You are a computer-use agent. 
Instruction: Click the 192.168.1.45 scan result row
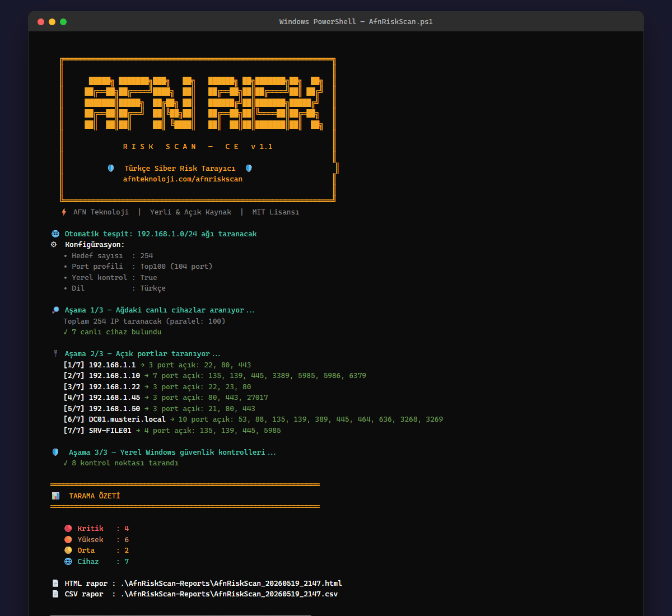(x=166, y=398)
